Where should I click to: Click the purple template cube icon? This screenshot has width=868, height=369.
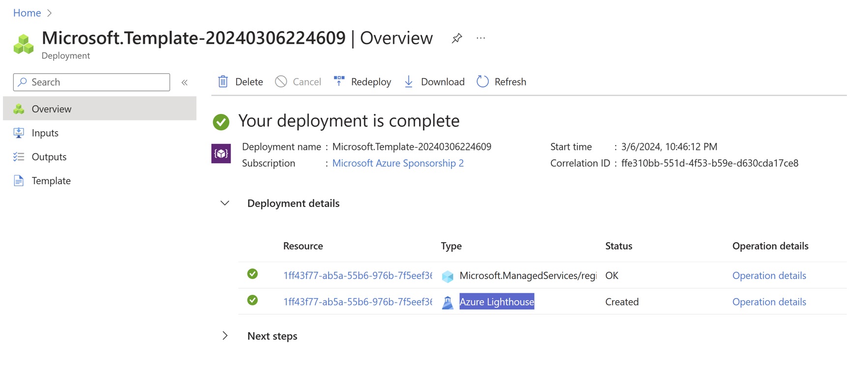pos(221,154)
